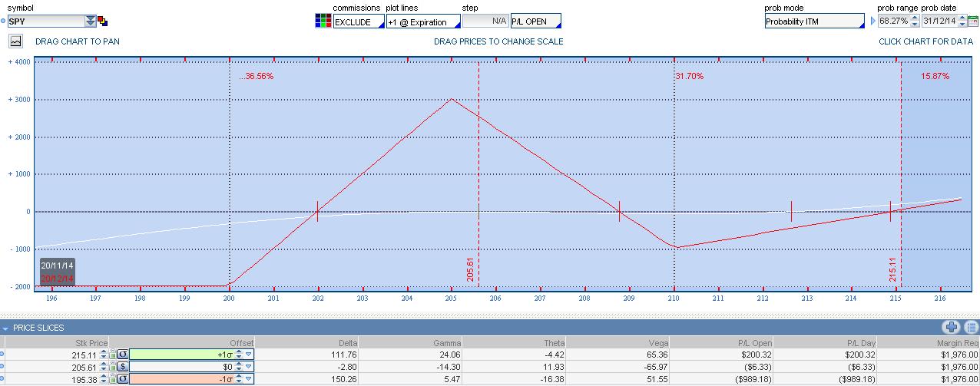Image resolution: width=980 pixels, height=386 pixels.
Task: Open the prob date calendar icon
Action: (x=972, y=21)
